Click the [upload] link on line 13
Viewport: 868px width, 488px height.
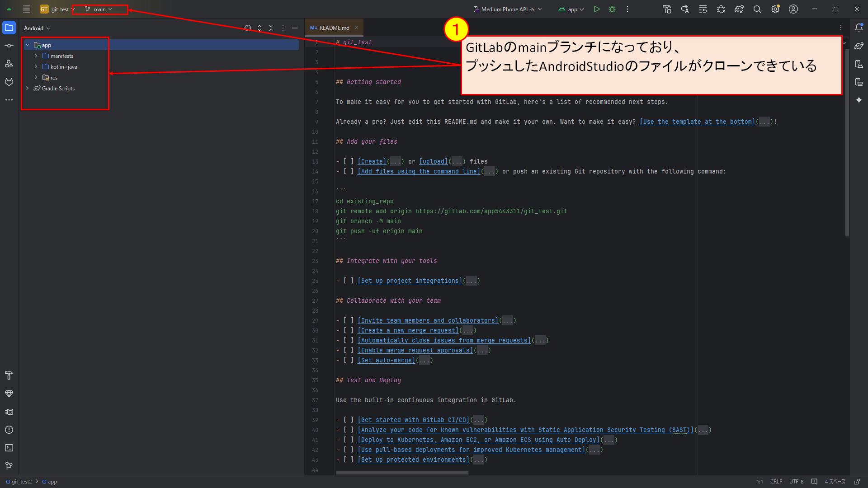pyautogui.click(x=434, y=161)
